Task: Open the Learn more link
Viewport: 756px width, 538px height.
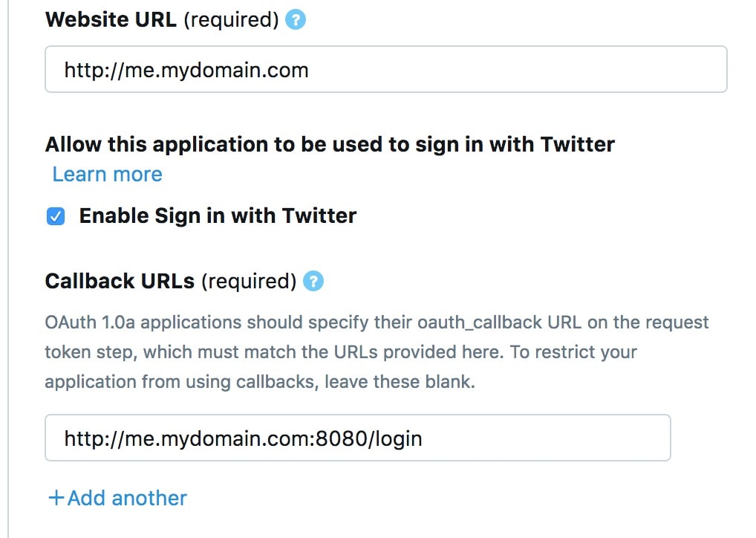Action: click(x=107, y=174)
